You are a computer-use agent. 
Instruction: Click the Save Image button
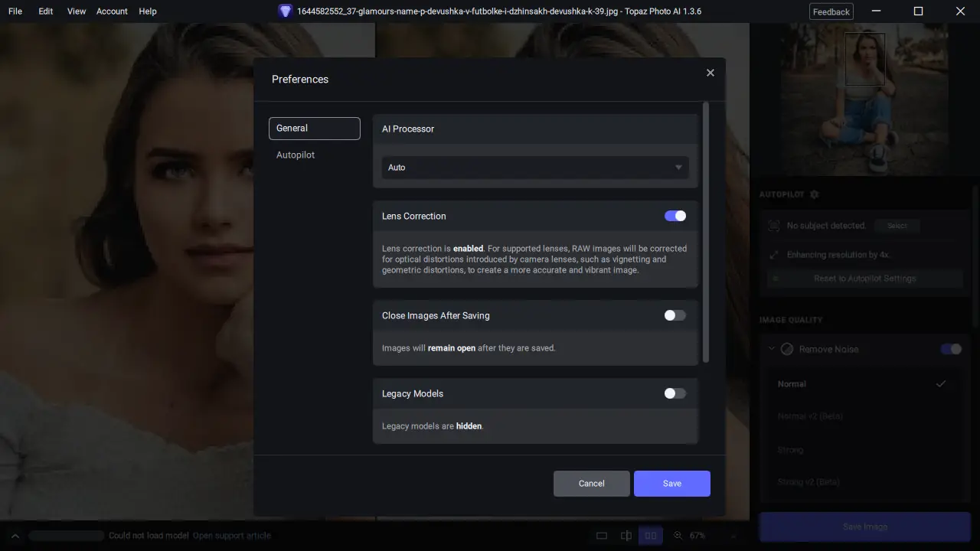865,527
